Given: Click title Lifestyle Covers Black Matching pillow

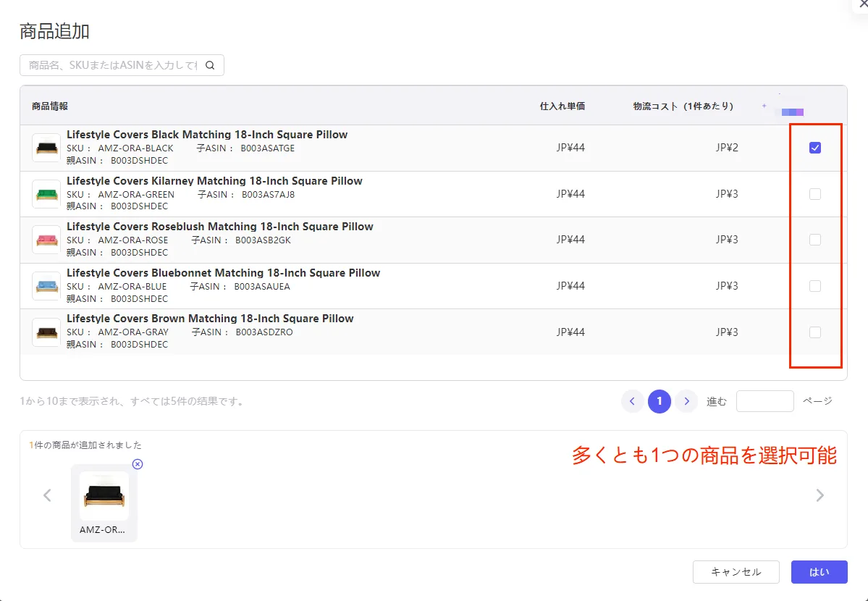Looking at the screenshot, I should pos(207,135).
